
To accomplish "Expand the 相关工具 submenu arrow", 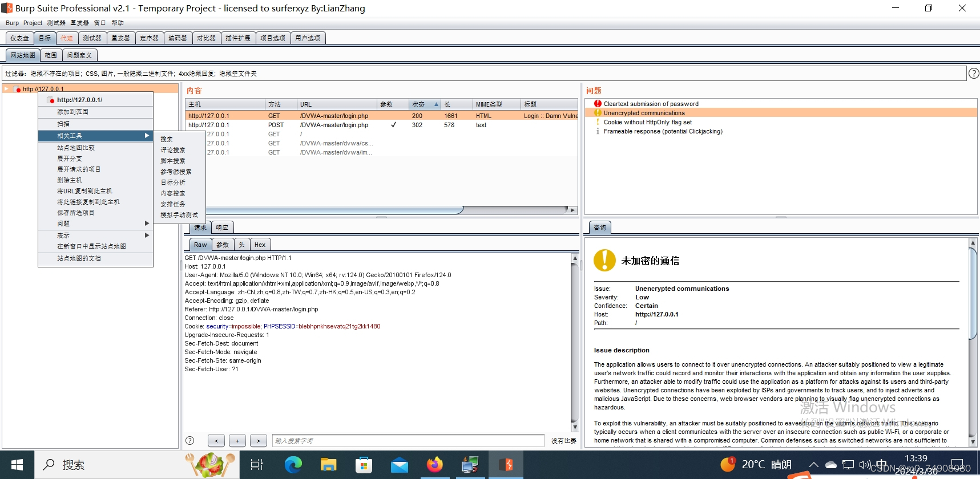I will (147, 136).
